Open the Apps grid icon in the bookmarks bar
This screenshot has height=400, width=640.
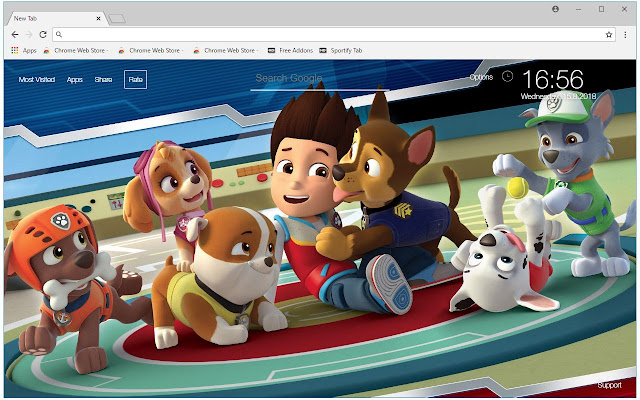pyautogui.click(x=15, y=50)
